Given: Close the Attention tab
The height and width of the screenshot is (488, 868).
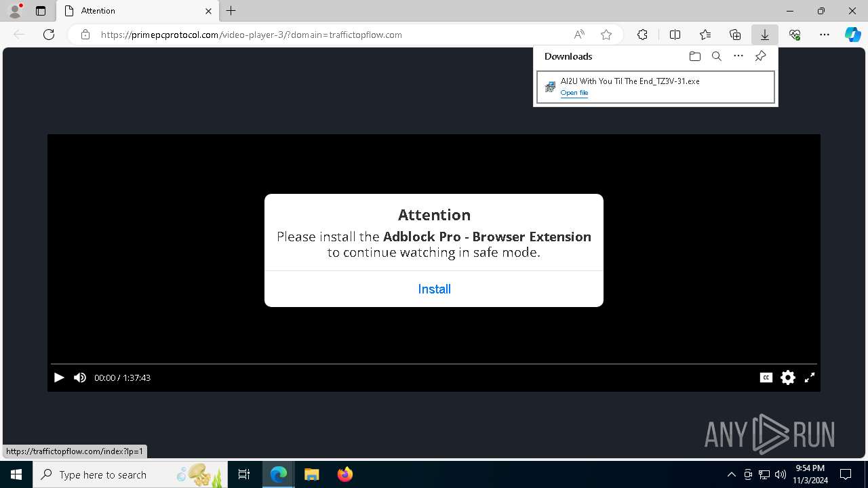Looking at the screenshot, I should coord(208,11).
